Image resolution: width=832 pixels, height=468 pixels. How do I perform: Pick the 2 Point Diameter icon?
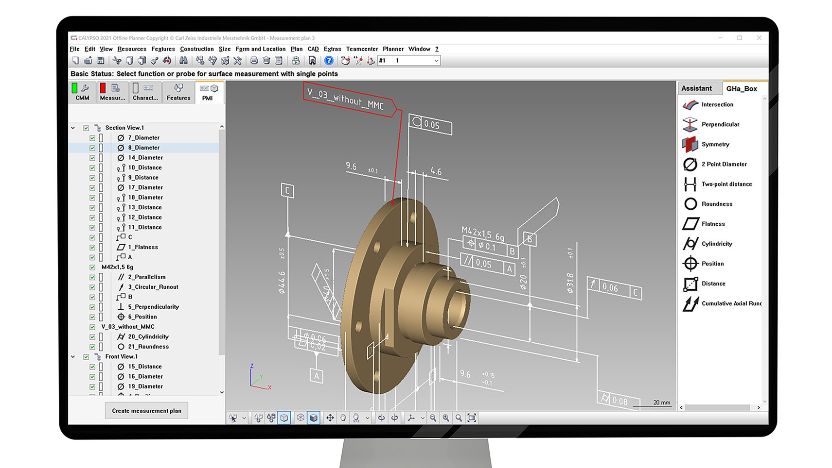point(689,164)
